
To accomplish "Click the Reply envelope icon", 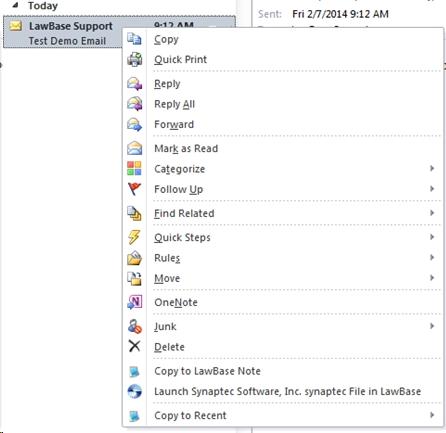I will (x=134, y=84).
